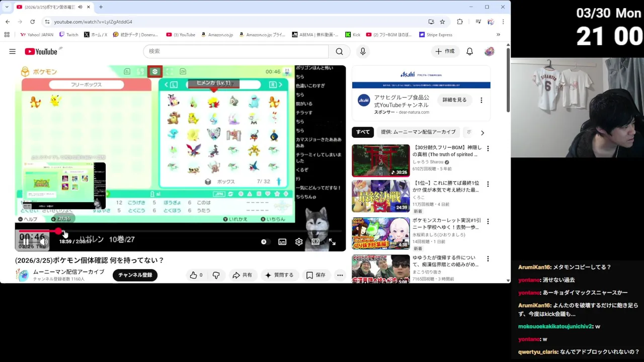644x362 pixels.
Task: Open the ポケモンスカーレット実況#1 video thumbnail
Action: click(x=380, y=233)
